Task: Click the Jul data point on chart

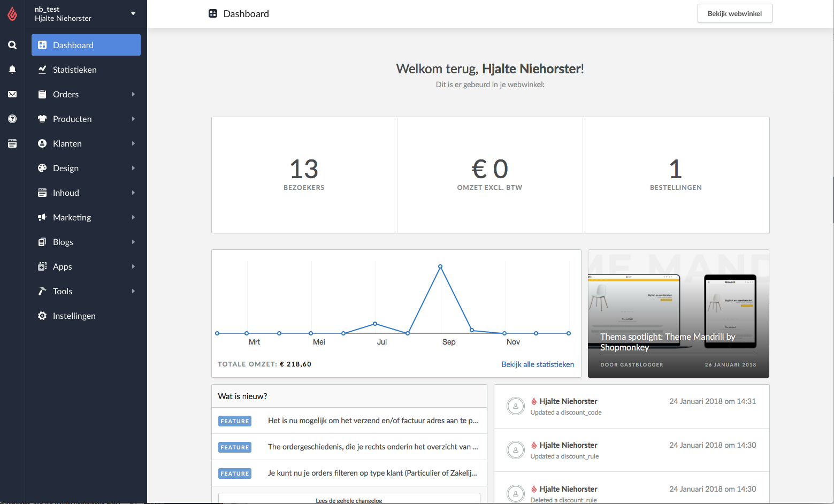Action: coord(375,324)
